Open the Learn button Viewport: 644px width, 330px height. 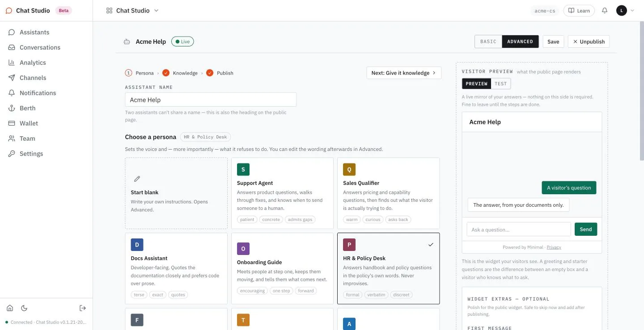coord(579,11)
